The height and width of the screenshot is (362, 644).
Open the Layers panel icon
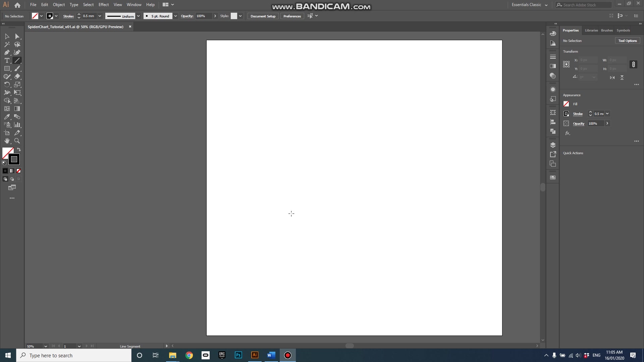(553, 145)
